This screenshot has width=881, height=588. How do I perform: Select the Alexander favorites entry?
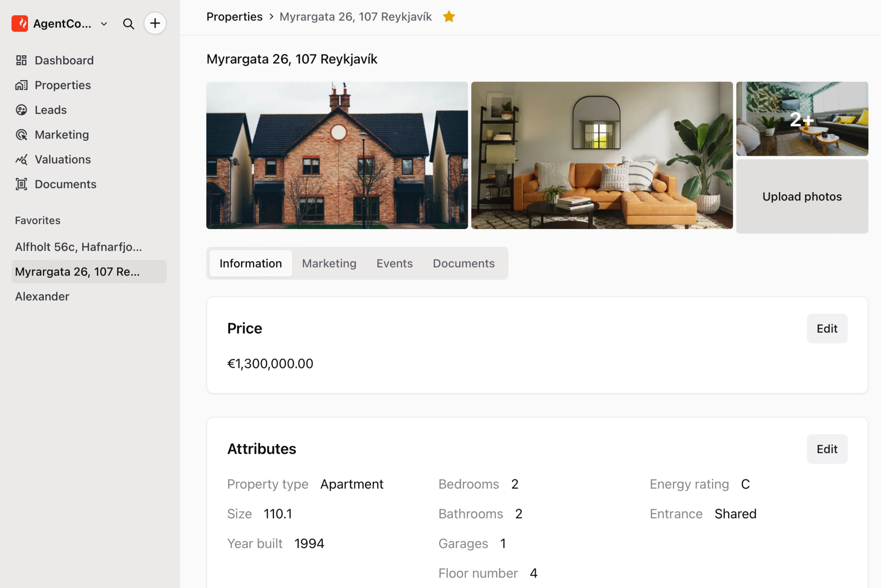click(42, 295)
